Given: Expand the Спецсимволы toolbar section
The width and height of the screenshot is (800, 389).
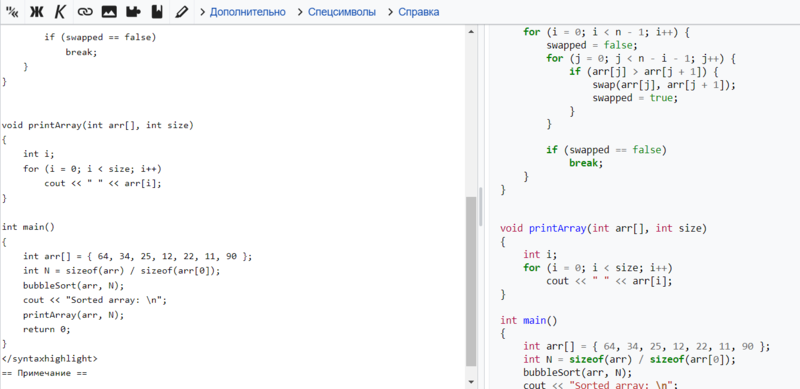Looking at the screenshot, I should [337, 12].
